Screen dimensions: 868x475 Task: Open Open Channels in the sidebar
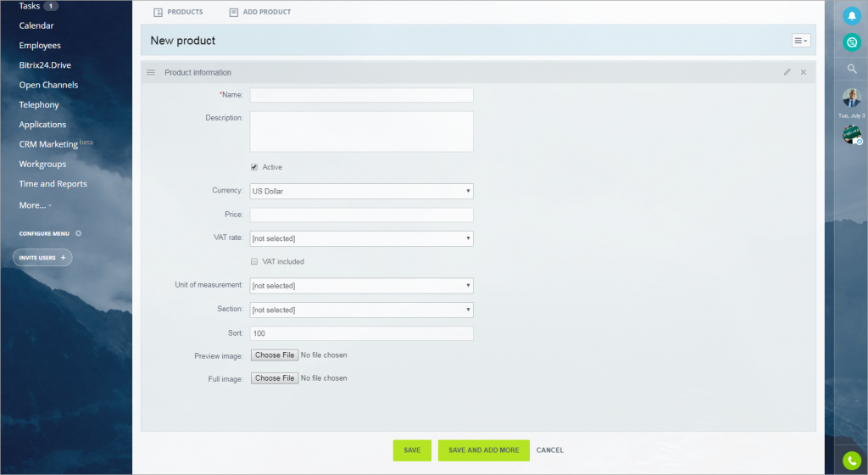point(48,85)
